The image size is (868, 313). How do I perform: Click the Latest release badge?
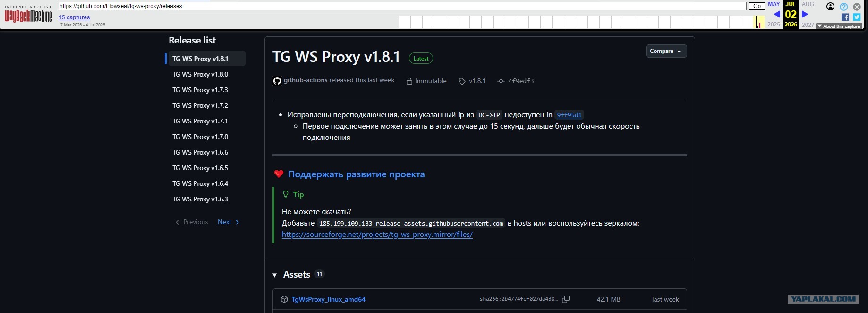point(421,59)
